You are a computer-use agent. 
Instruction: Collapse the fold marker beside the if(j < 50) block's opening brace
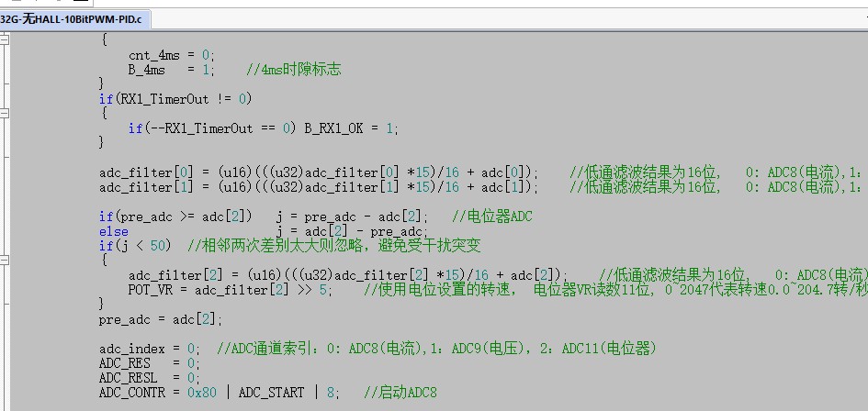pos(4,260)
